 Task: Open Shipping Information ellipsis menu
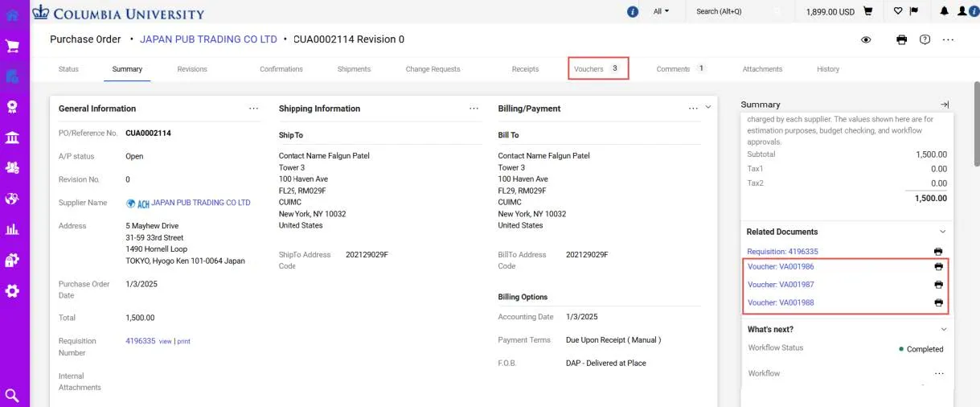click(x=474, y=108)
